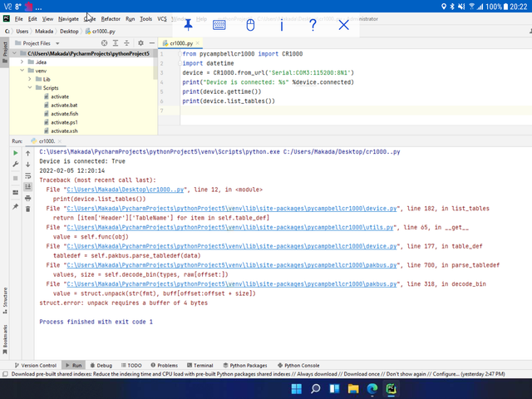Image resolution: width=532 pixels, height=399 pixels.
Task: Open pakbus.py link at line 318
Action: tap(232, 284)
